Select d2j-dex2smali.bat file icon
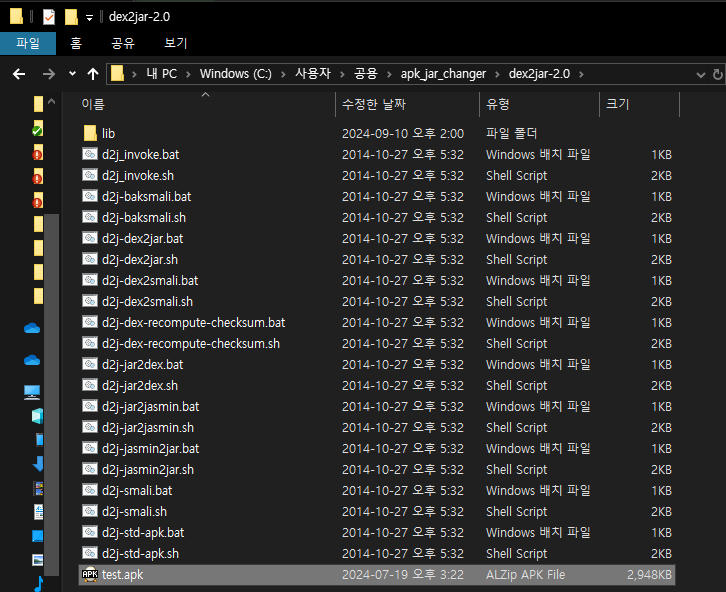Screen dimensions: 726x592 90,280
